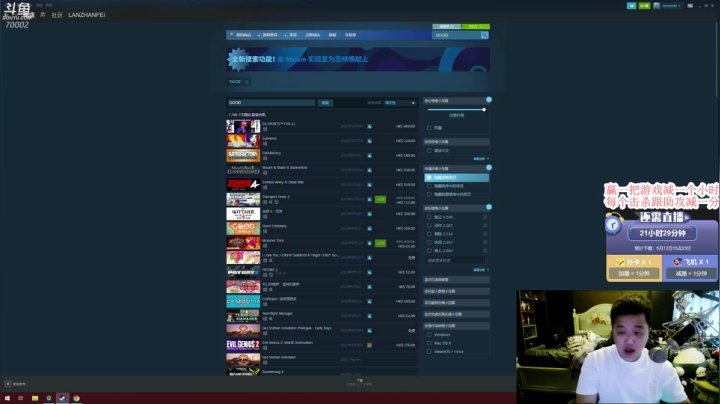Click in the GOOD search term field
Viewport: 720px width, 404px height.
coord(271,103)
